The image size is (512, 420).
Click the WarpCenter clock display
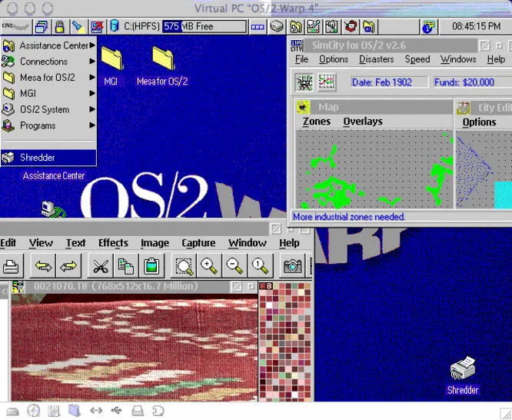pyautogui.click(x=476, y=26)
